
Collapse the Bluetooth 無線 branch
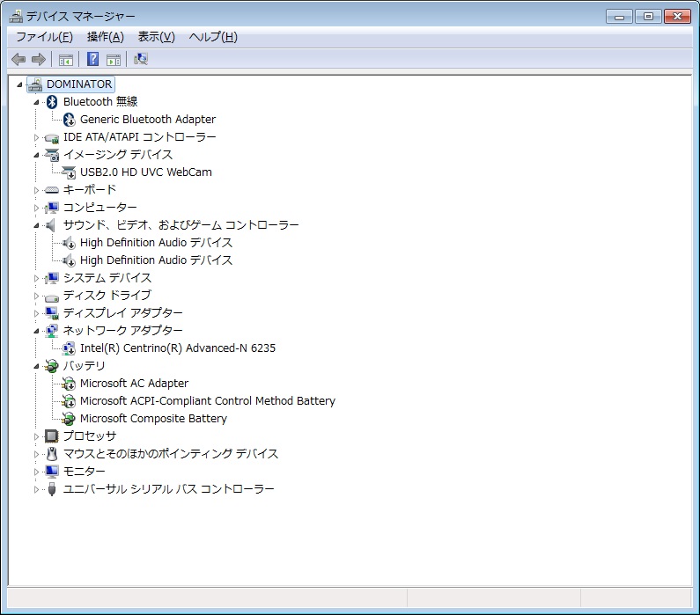point(36,102)
